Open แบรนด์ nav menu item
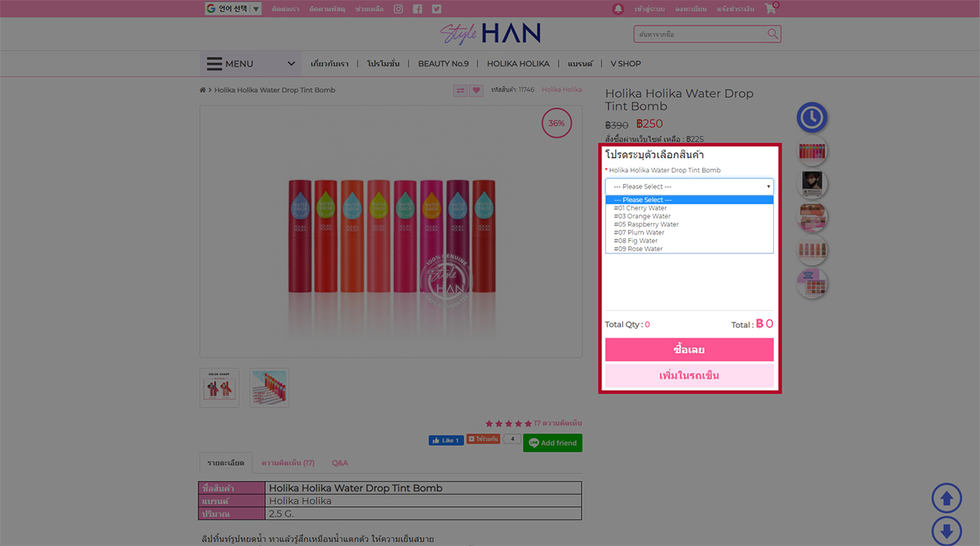 [580, 64]
